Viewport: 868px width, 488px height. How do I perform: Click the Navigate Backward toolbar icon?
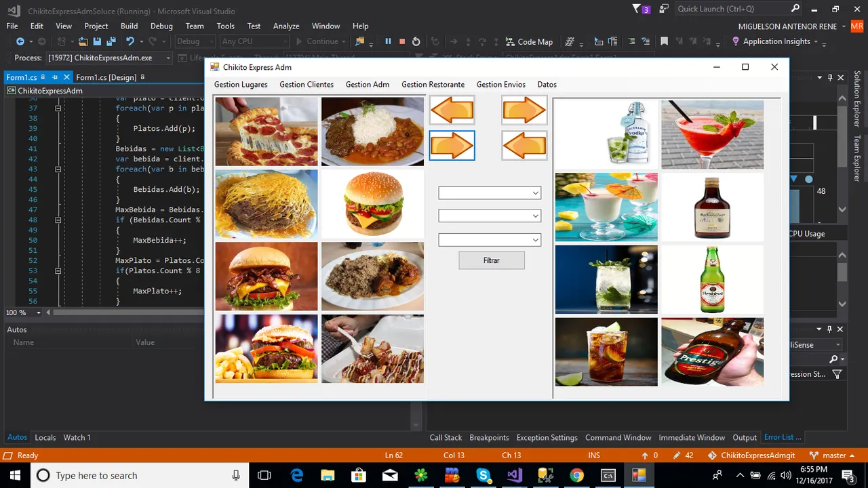click(20, 41)
